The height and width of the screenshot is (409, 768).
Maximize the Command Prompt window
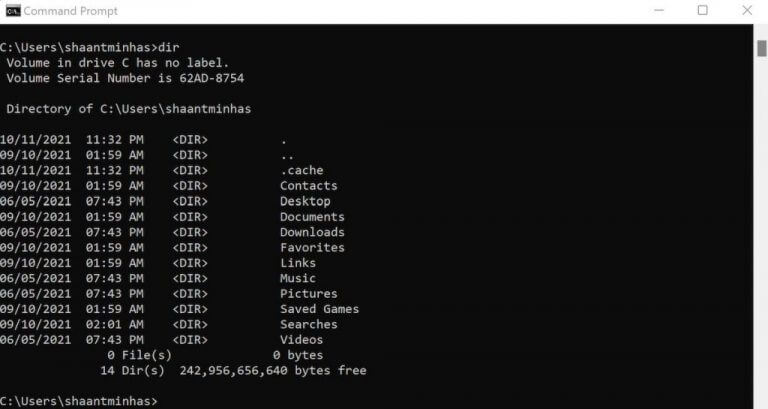[702, 10]
